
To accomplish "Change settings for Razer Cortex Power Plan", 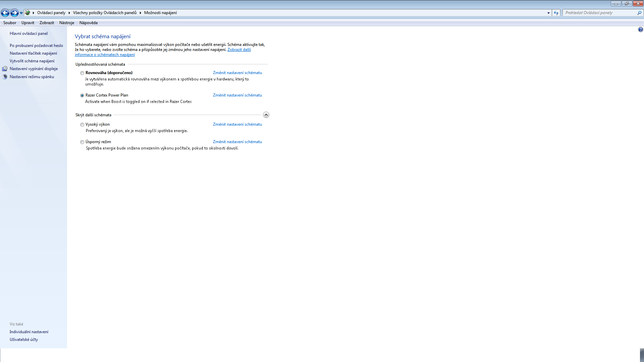I will pos(237,95).
